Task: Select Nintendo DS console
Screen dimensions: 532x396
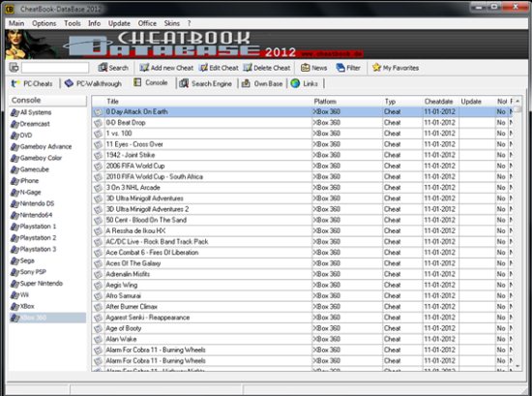Action: click(x=33, y=203)
